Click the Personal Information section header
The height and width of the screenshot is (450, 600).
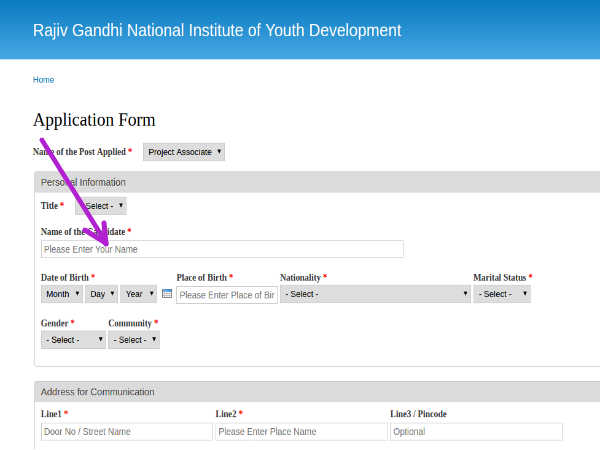pos(318,182)
